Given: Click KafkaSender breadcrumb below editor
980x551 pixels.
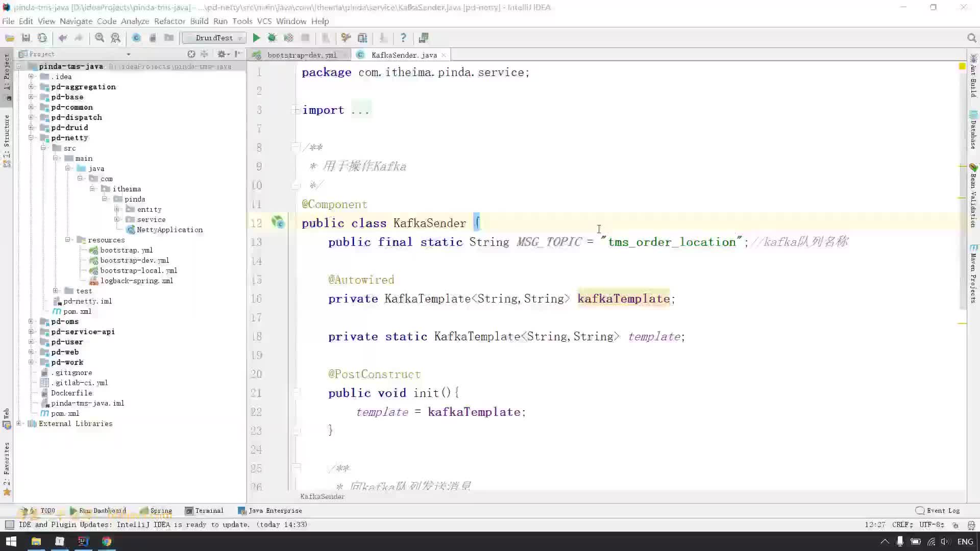Looking at the screenshot, I should coord(322,496).
